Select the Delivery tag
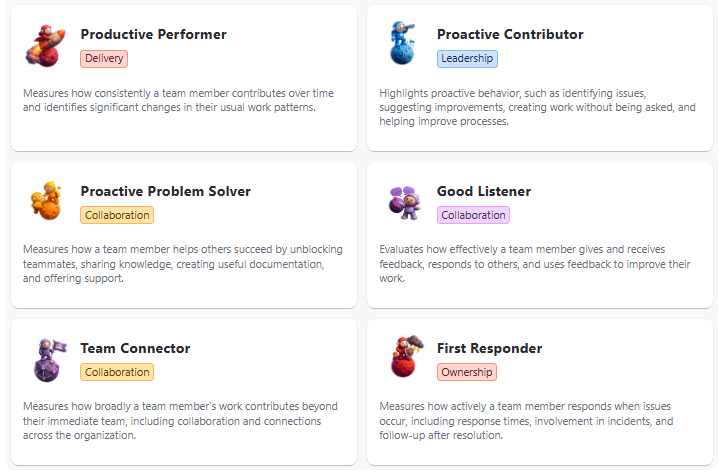The width and height of the screenshot is (723, 474). 104,59
